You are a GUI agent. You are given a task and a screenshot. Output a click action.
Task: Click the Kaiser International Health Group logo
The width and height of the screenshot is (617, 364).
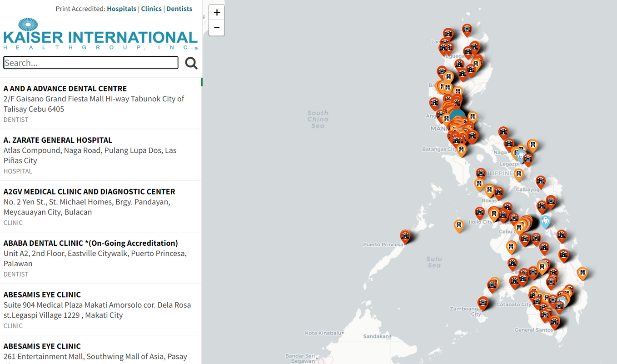tap(100, 34)
